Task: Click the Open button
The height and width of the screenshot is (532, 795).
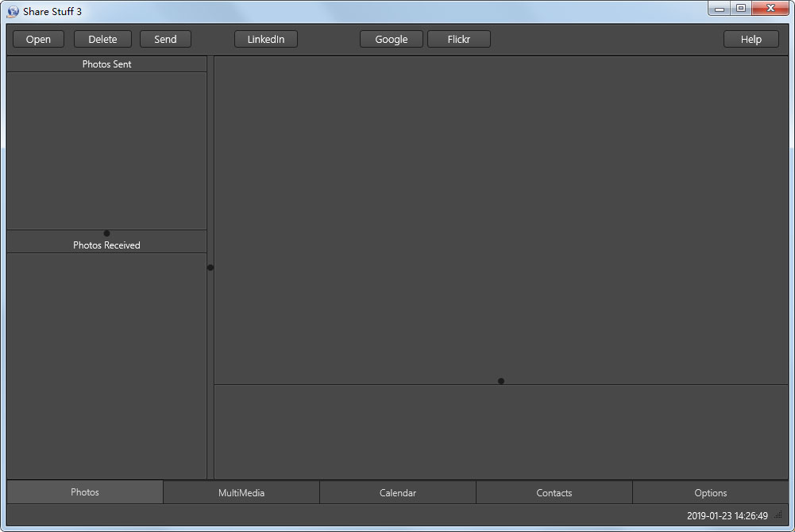Action: pyautogui.click(x=38, y=39)
